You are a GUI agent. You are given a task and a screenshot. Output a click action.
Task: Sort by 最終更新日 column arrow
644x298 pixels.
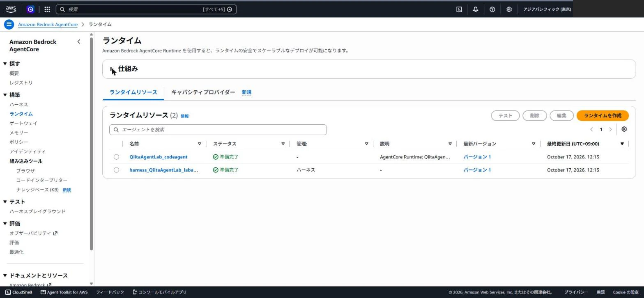pyautogui.click(x=622, y=144)
